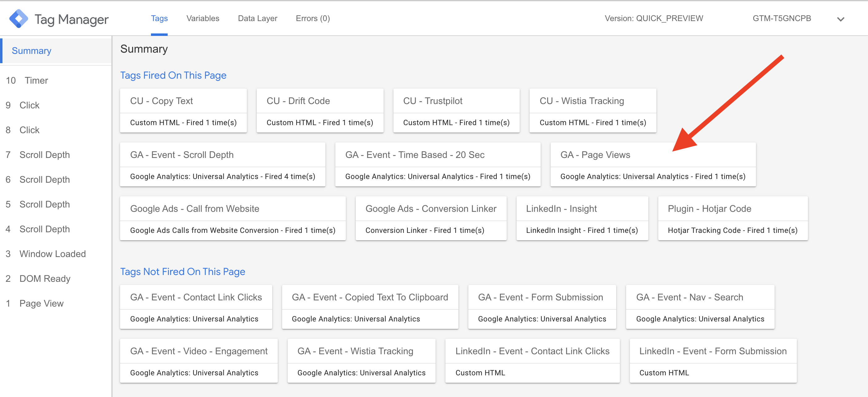Open the Data Layer tab
The width and height of the screenshot is (868, 397).
click(257, 19)
